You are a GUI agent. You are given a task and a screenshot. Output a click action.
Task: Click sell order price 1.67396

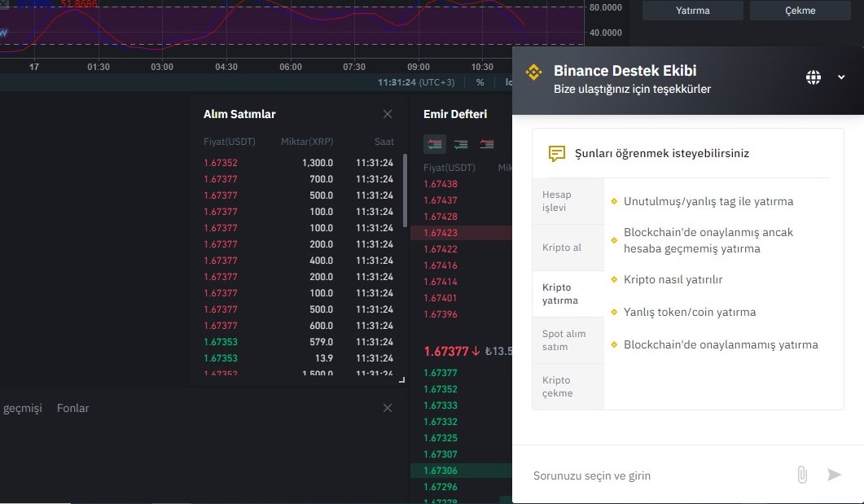pyautogui.click(x=441, y=314)
